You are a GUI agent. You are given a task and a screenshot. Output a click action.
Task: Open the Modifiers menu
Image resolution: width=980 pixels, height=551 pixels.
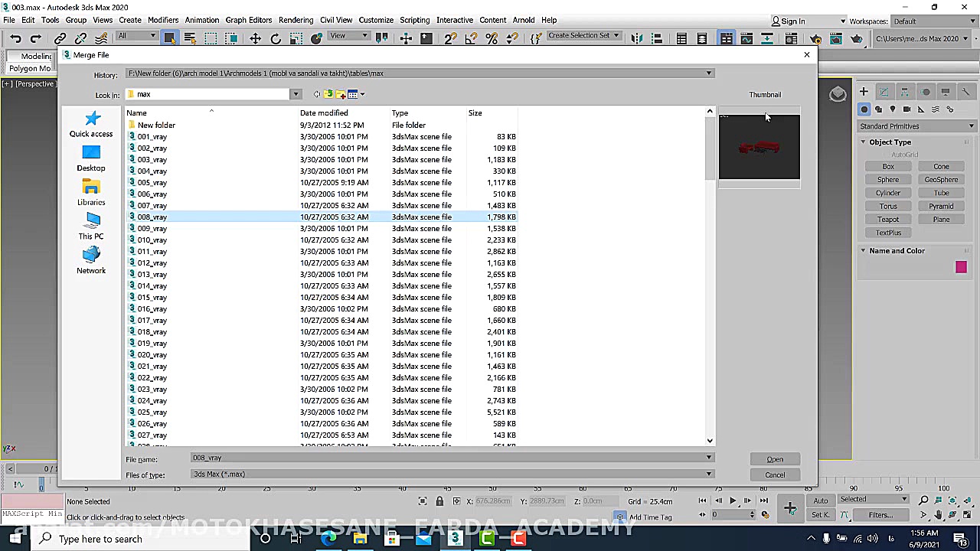pyautogui.click(x=162, y=20)
